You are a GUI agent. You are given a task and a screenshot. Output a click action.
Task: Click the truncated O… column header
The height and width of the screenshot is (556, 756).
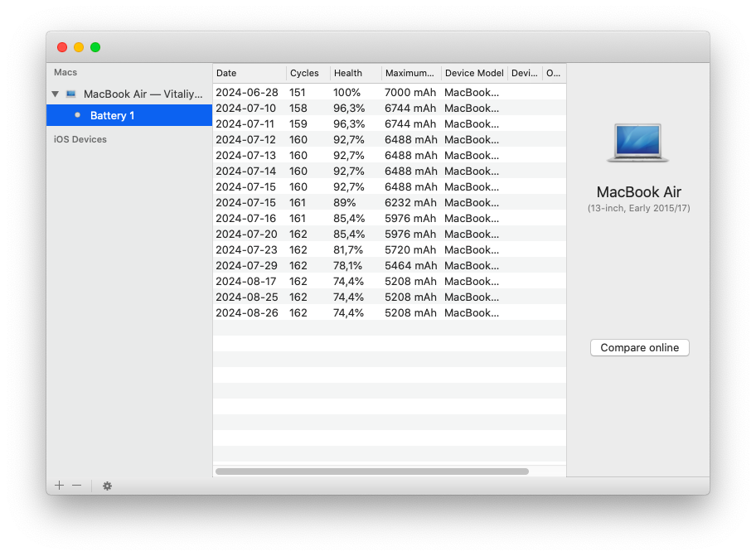[554, 73]
